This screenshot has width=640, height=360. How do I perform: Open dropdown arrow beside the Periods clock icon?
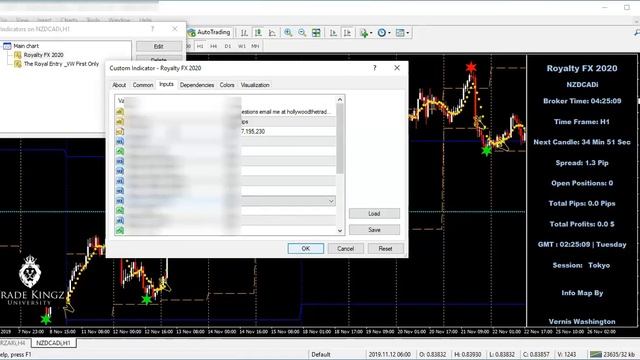click(x=389, y=33)
